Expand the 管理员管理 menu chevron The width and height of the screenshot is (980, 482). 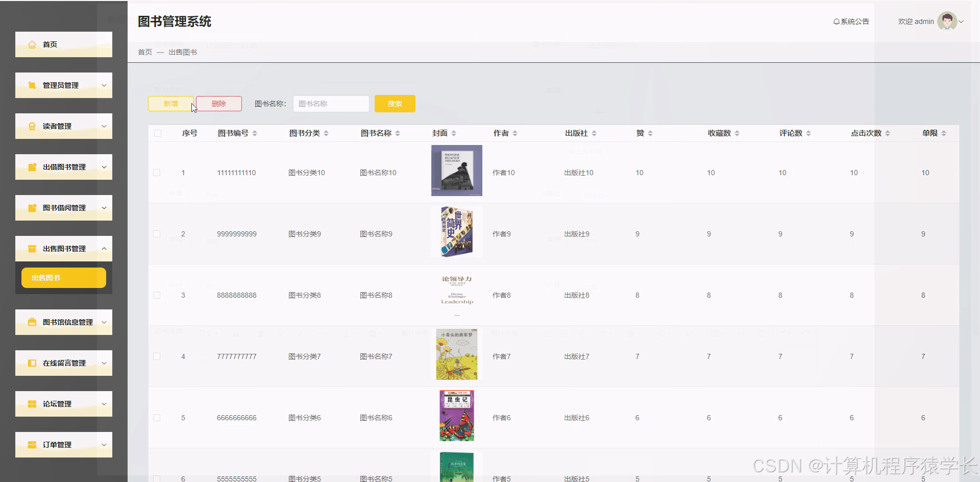[104, 85]
